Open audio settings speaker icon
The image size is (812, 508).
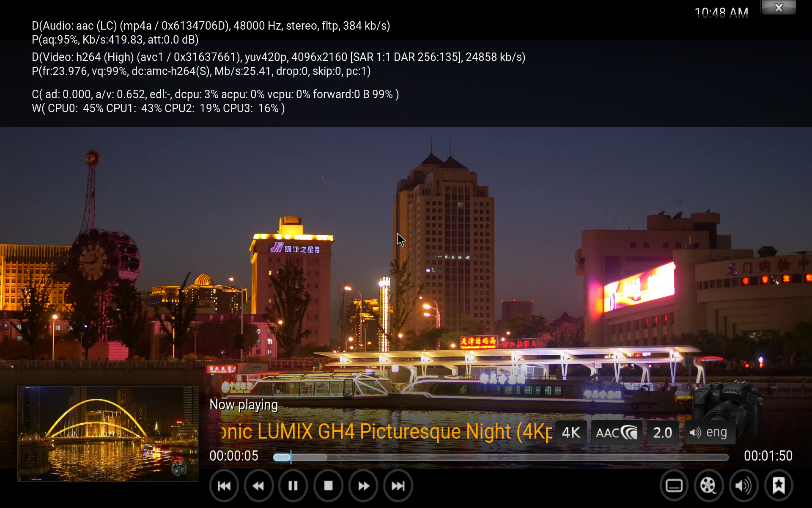click(x=743, y=486)
